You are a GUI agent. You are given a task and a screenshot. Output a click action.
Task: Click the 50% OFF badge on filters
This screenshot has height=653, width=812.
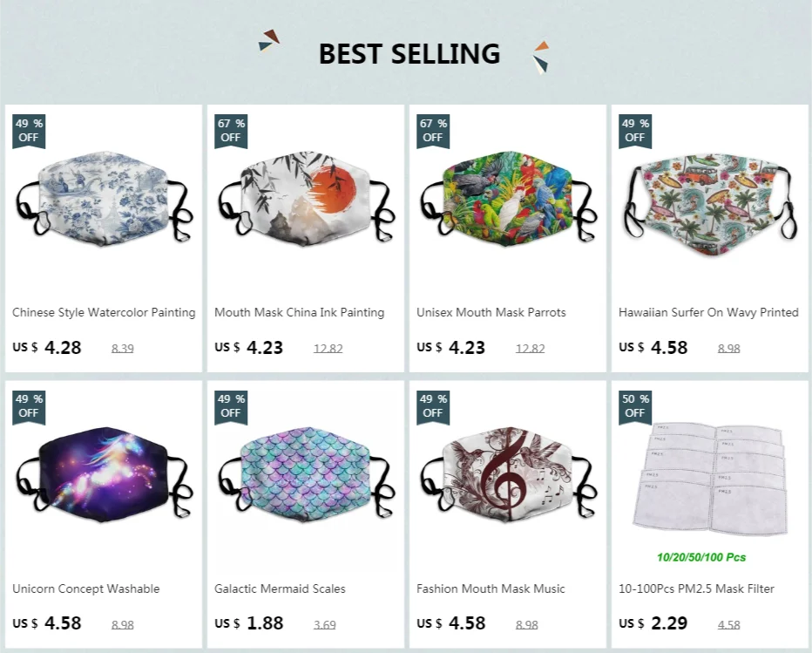point(635,407)
